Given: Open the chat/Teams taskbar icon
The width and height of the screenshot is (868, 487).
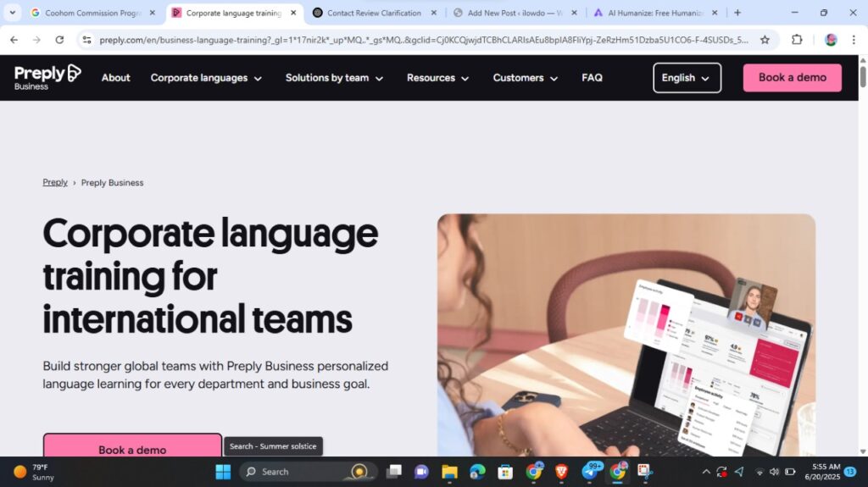Looking at the screenshot, I should point(421,472).
